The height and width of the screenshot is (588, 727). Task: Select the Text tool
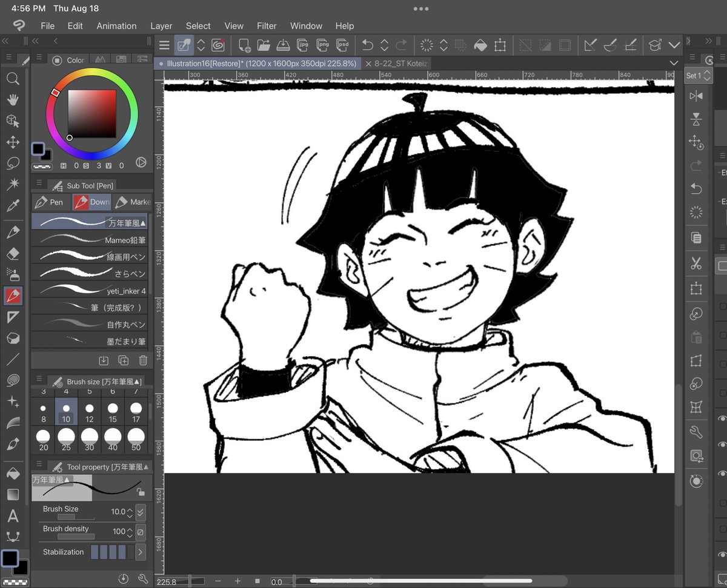[13, 517]
